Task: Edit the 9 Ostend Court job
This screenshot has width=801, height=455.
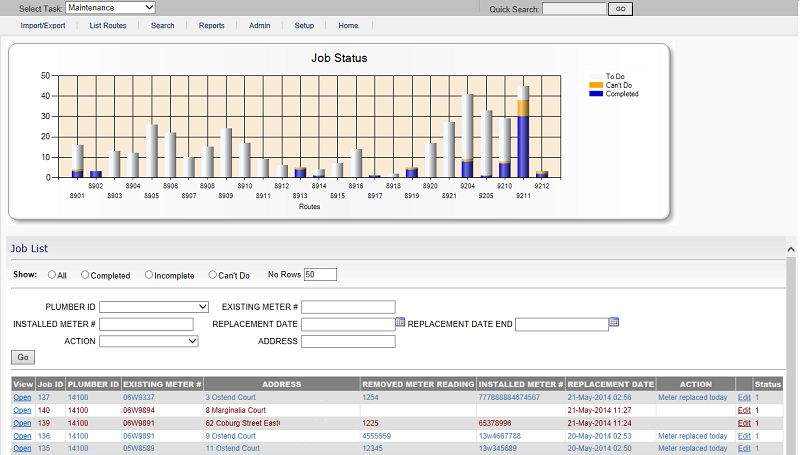Action: tap(744, 436)
